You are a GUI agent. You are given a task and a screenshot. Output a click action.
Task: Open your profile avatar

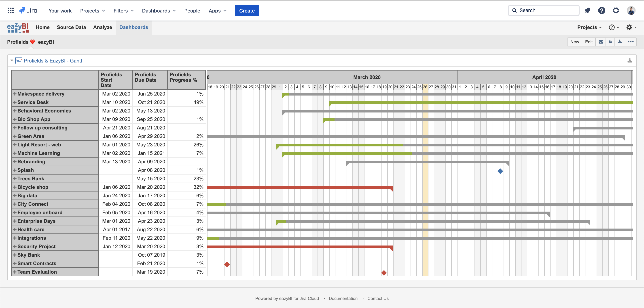pos(631,10)
